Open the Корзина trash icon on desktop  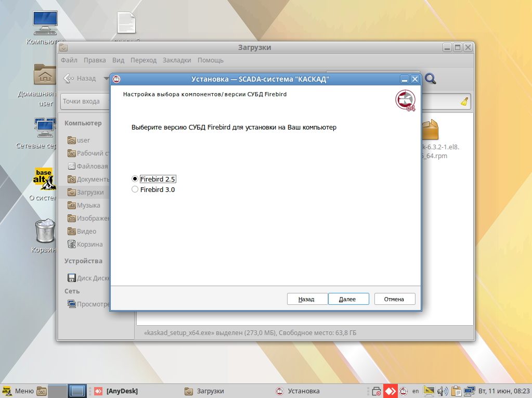click(x=45, y=232)
